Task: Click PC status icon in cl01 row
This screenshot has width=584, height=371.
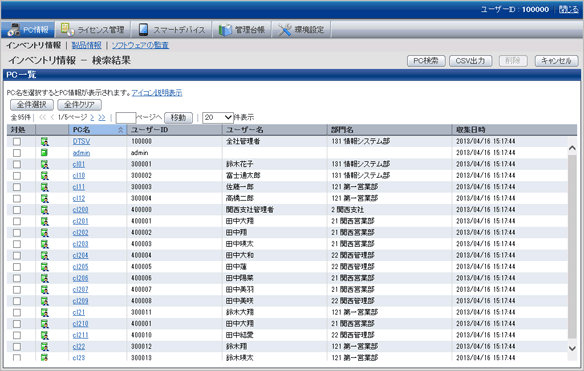Action: (x=45, y=164)
